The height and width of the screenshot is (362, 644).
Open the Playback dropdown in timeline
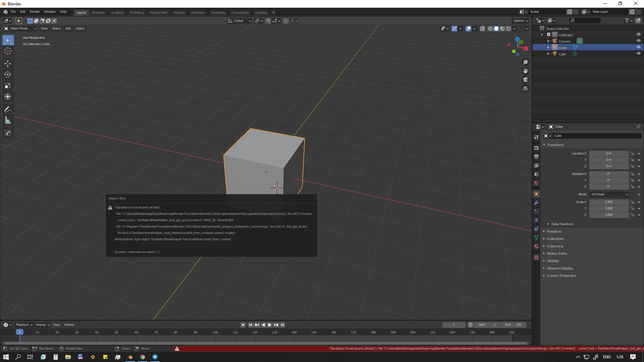[24, 325]
